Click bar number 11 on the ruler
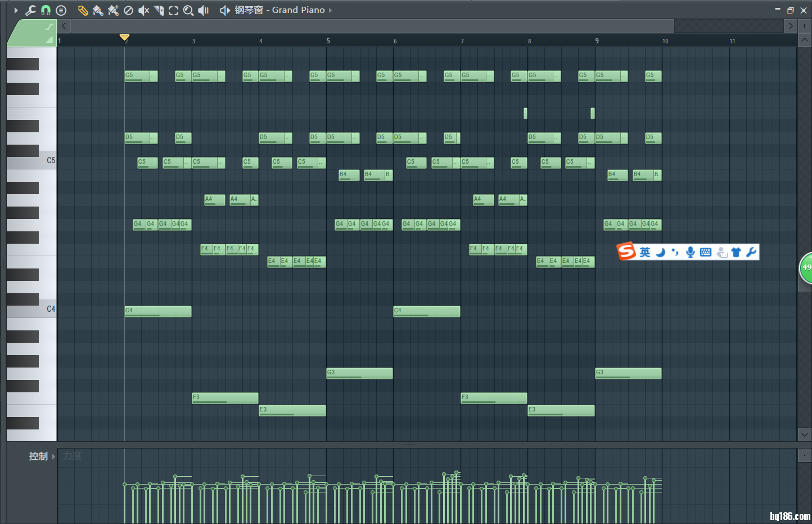Image resolution: width=812 pixels, height=524 pixels. tap(732, 41)
